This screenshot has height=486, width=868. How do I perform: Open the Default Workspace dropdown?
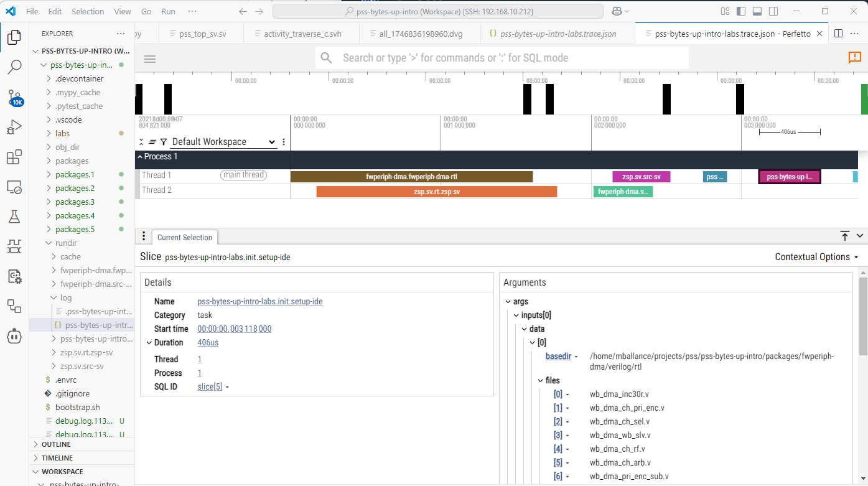(223, 142)
